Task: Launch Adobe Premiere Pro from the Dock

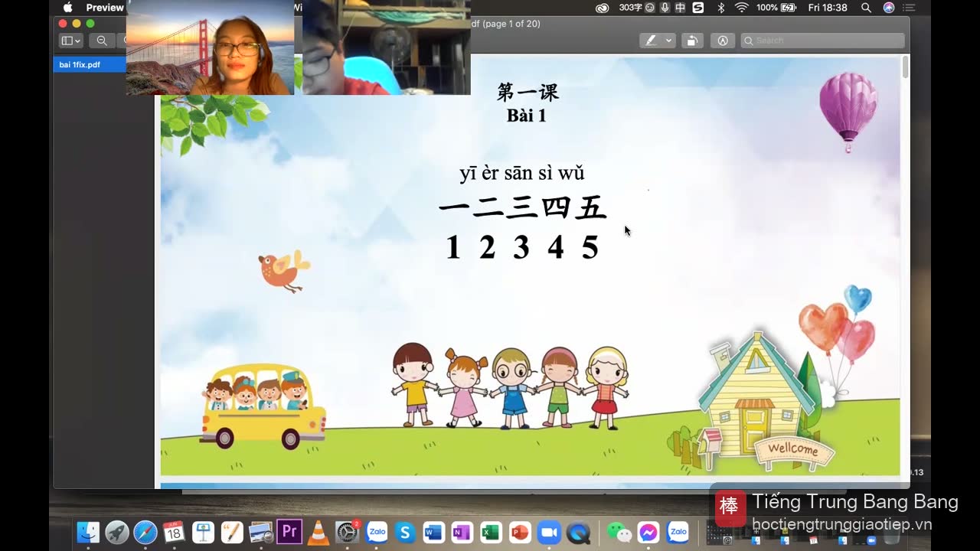Action: (x=289, y=532)
